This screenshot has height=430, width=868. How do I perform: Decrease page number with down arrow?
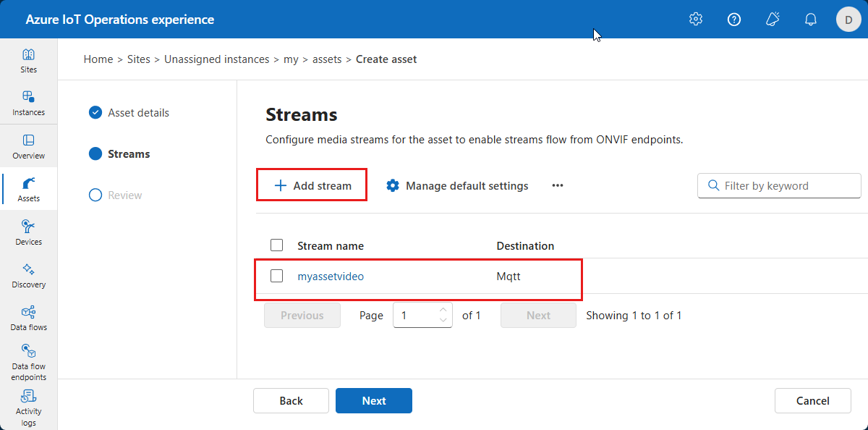click(x=443, y=320)
